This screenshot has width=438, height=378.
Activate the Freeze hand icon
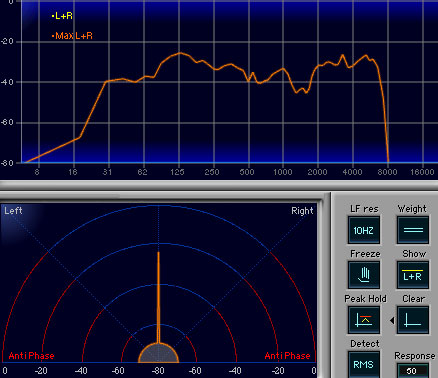pyautogui.click(x=364, y=275)
